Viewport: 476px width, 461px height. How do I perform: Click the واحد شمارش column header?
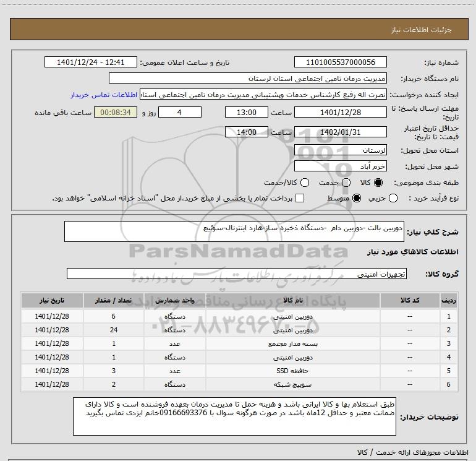click(x=175, y=300)
